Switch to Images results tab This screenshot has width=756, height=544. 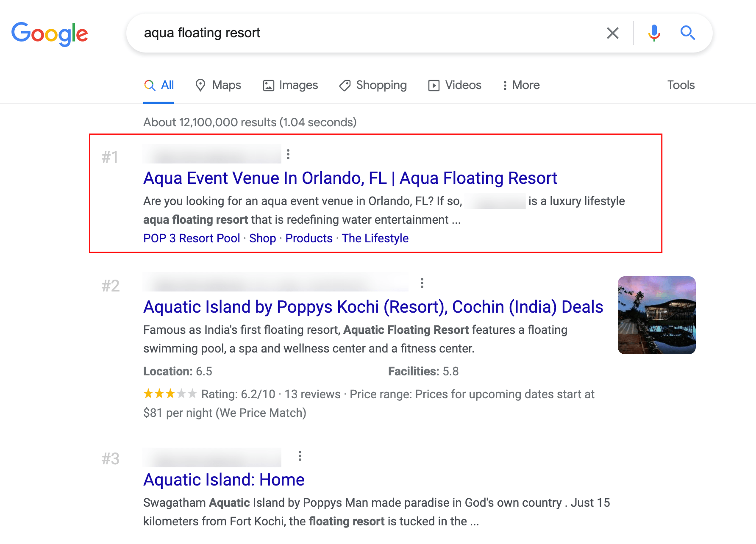click(x=291, y=85)
